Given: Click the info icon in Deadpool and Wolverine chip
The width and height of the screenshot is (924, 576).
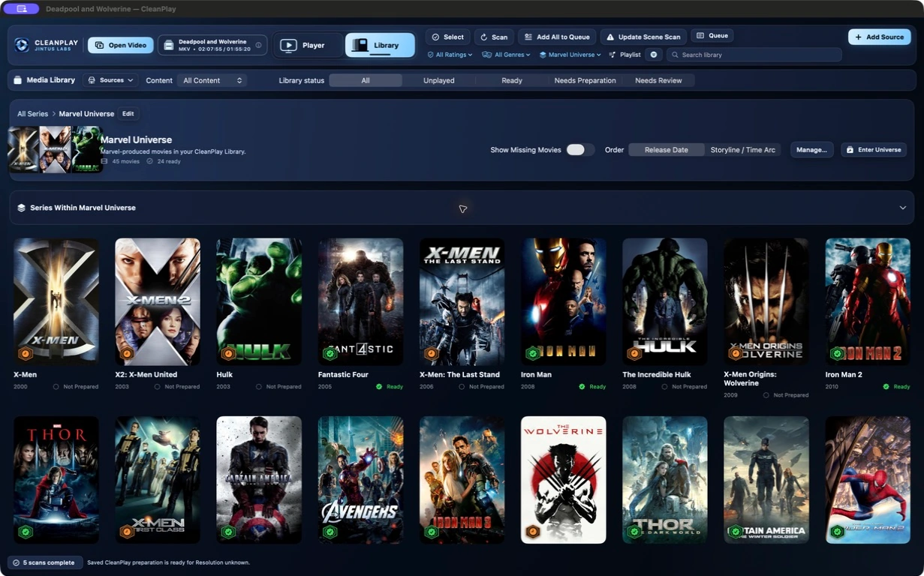Looking at the screenshot, I should click(258, 45).
